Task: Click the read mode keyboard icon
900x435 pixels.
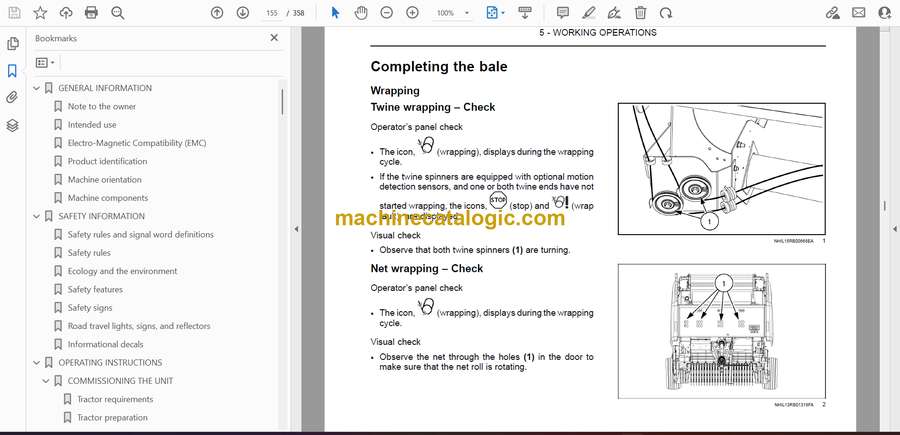Action: point(525,13)
